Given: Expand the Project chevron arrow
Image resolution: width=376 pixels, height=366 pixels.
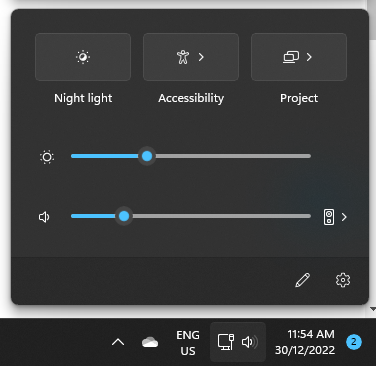Looking at the screenshot, I should [309, 57].
